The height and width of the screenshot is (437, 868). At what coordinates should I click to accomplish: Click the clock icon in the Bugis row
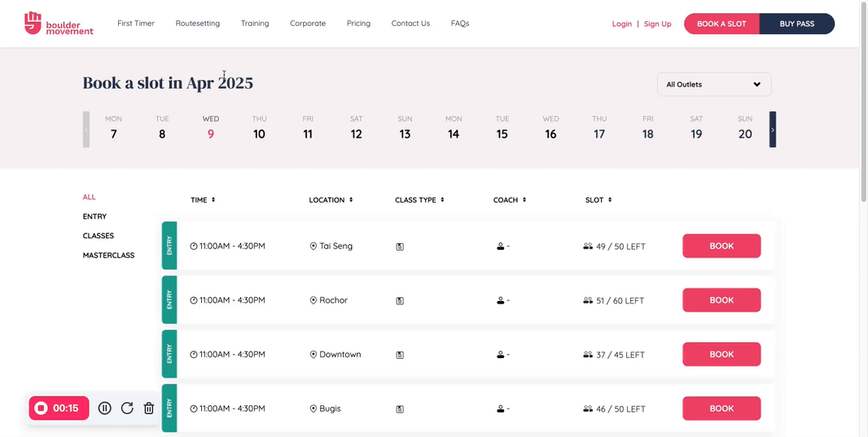[194, 409]
